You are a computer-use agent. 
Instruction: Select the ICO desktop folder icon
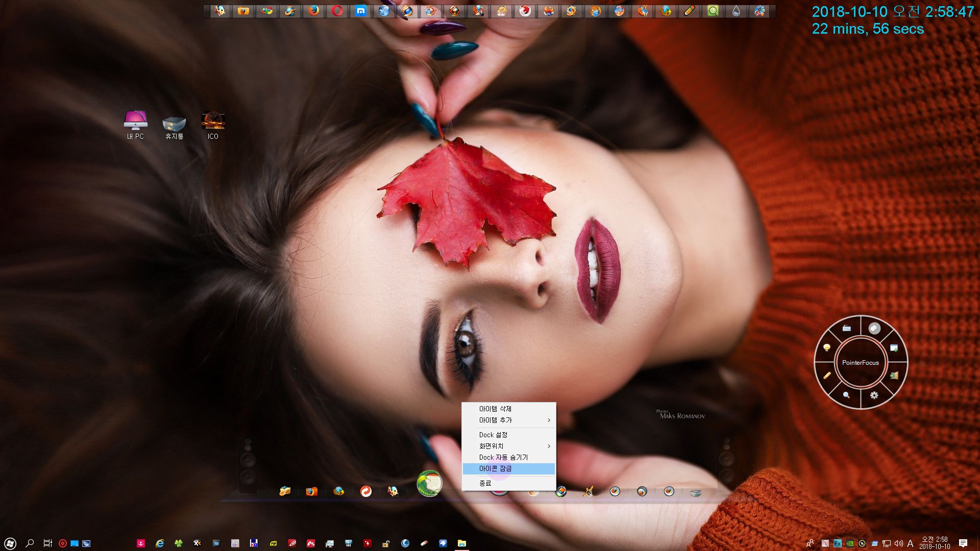click(x=213, y=125)
